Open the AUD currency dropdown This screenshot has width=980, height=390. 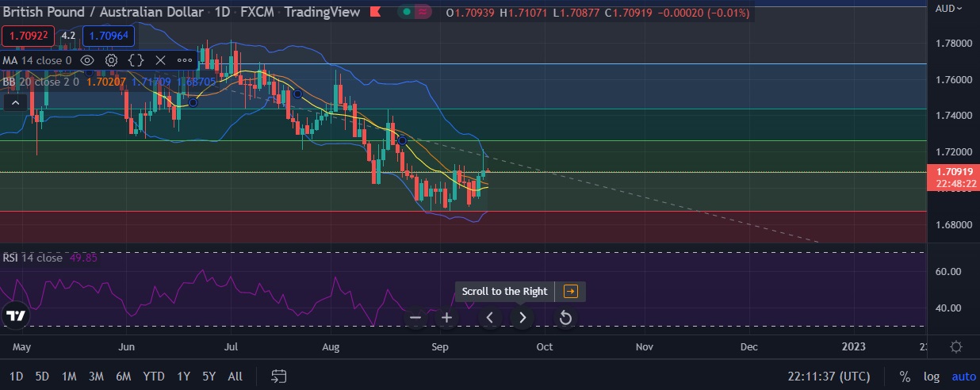[x=949, y=9]
